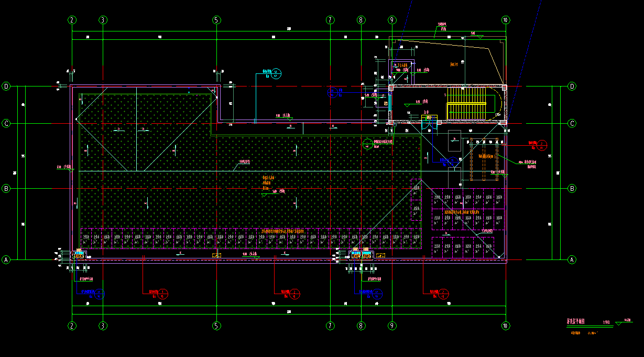
Task: Select axis bubble B on left side
Action: point(7,188)
